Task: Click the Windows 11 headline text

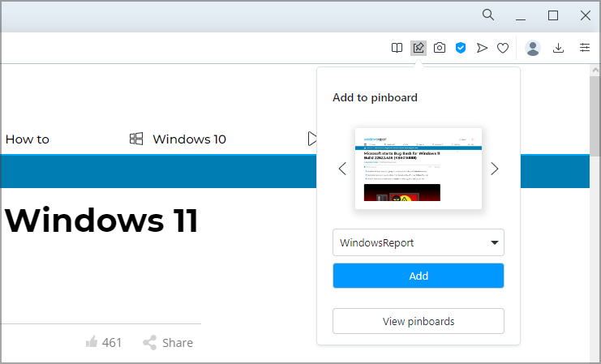Action: click(x=101, y=220)
